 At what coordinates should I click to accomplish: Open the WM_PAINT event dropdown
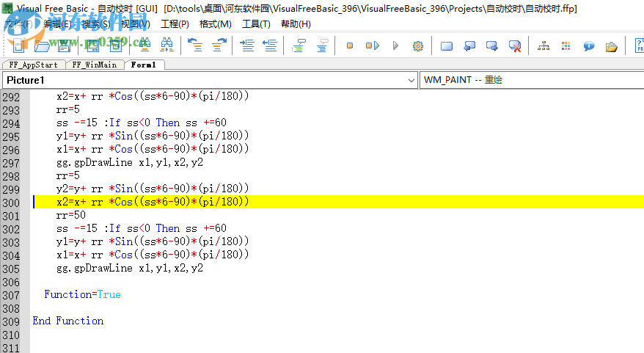[x=533, y=80]
